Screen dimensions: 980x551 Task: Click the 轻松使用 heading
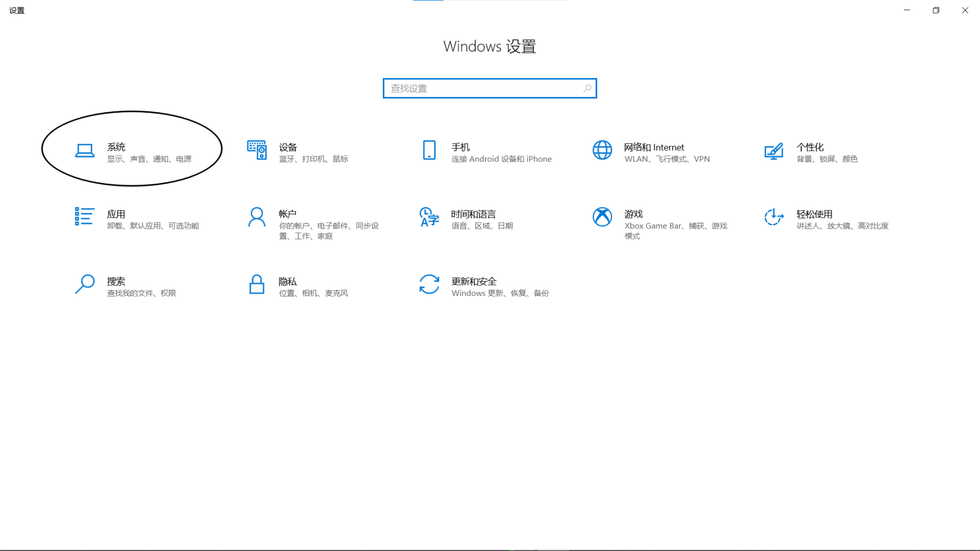814,214
